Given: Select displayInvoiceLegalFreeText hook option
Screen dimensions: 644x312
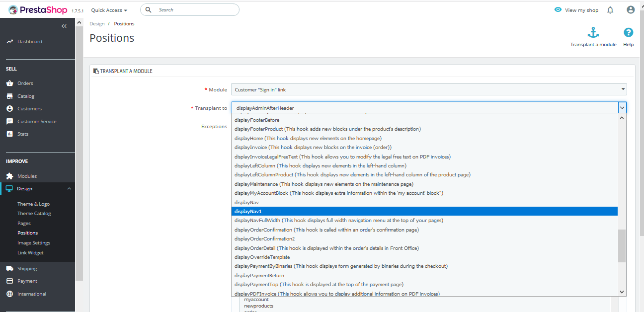Looking at the screenshot, I should click(x=424, y=156).
